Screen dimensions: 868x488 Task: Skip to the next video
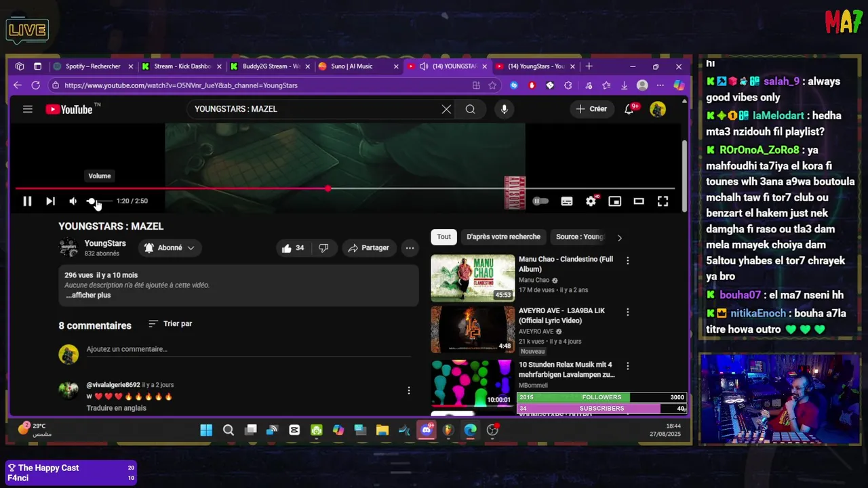tap(50, 201)
